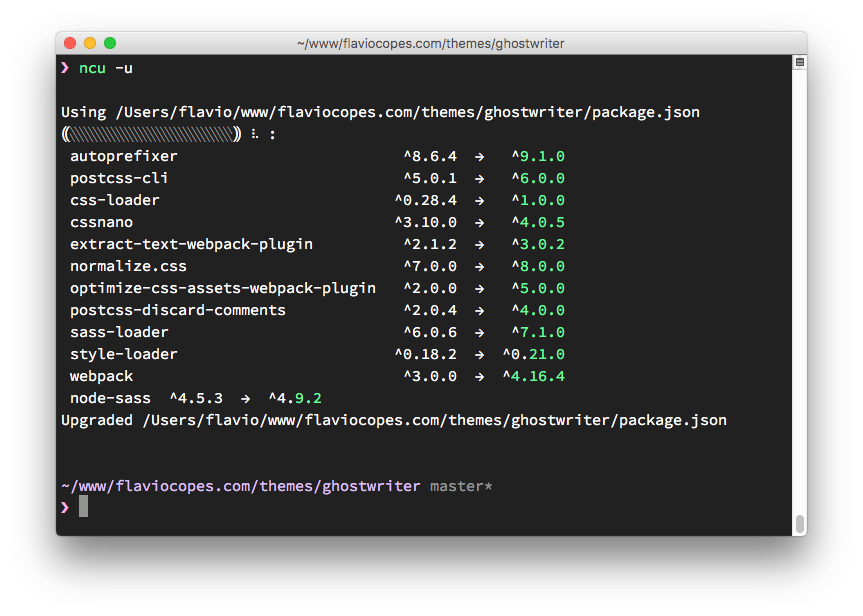Click the postcss-cli old version ^5.0.1
This screenshot has width=863, height=616.
(430, 178)
